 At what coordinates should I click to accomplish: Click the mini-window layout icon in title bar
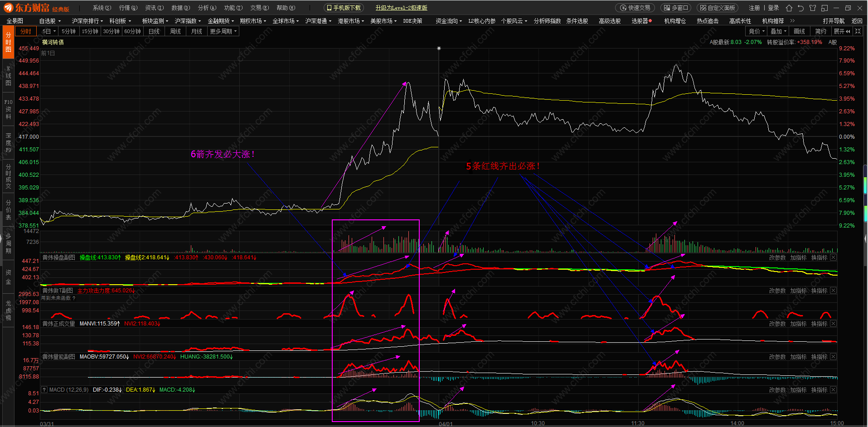click(x=824, y=8)
